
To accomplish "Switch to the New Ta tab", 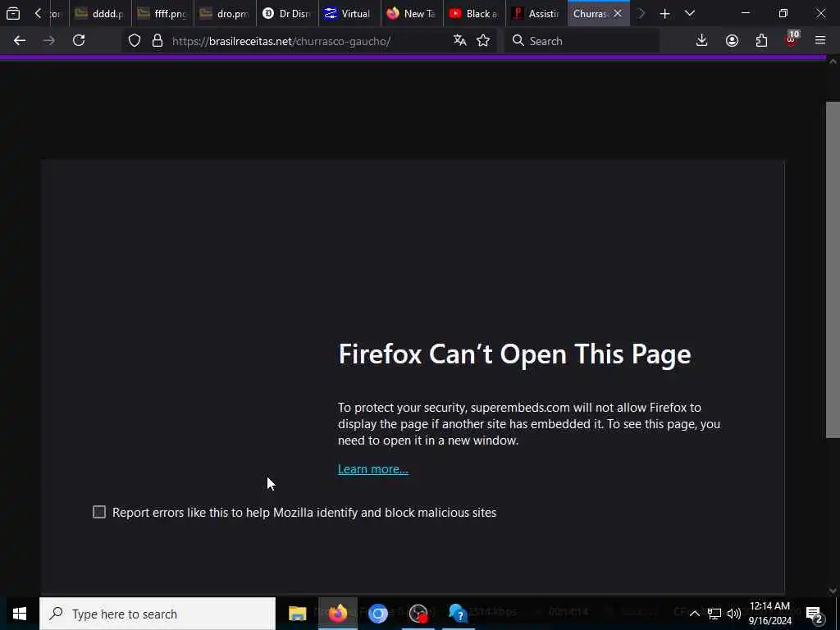I will pos(412,13).
